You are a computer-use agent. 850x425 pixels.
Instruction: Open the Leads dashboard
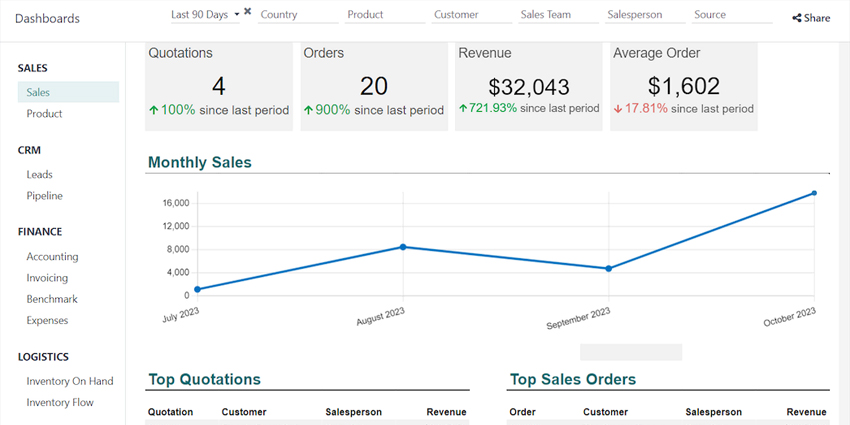coord(40,175)
